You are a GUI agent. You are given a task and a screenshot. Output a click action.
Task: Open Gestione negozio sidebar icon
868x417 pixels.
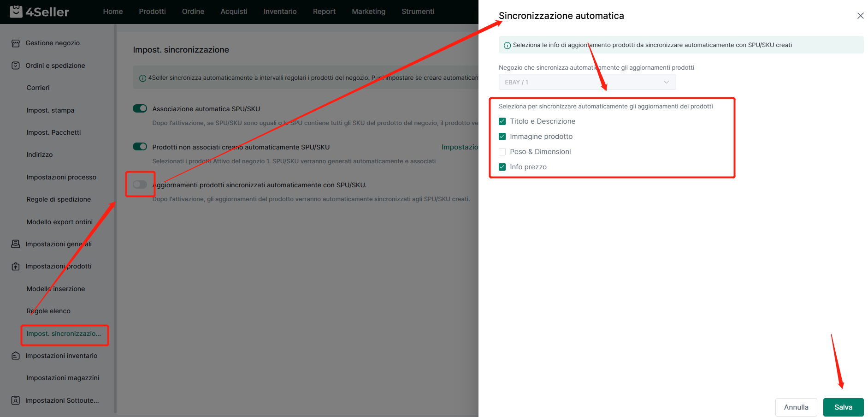pyautogui.click(x=16, y=43)
